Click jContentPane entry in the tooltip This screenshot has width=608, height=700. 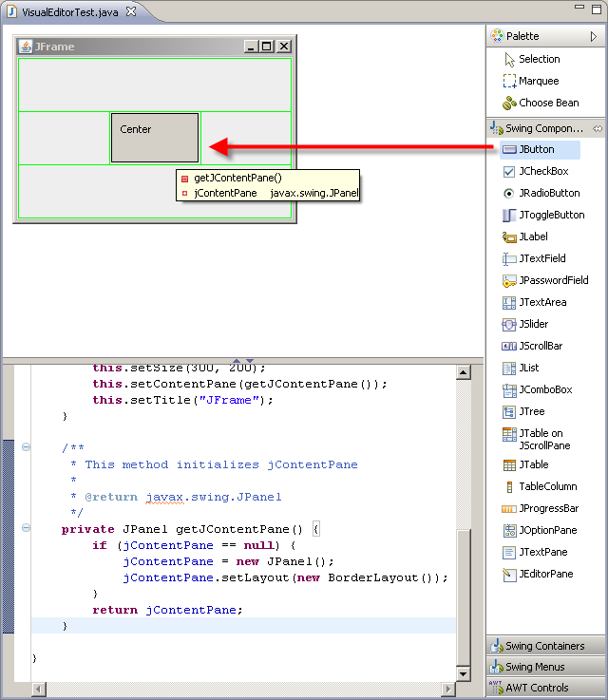pyautogui.click(x=225, y=194)
